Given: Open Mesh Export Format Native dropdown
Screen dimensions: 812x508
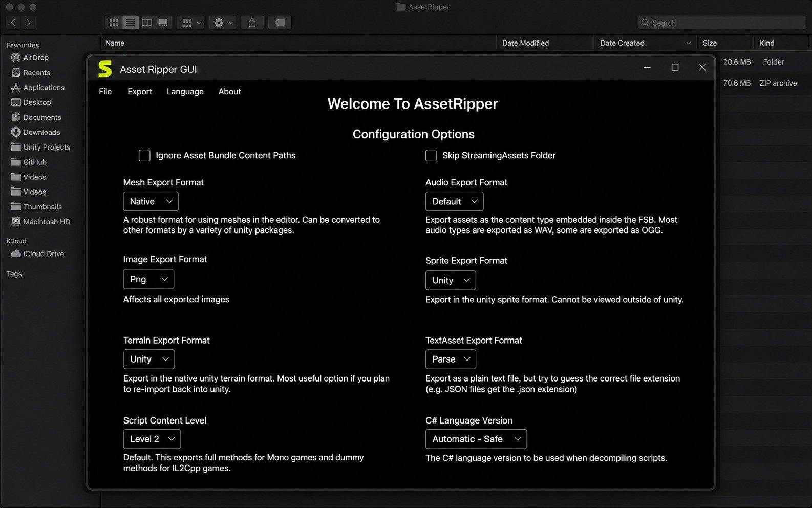Looking at the screenshot, I should [x=151, y=201].
